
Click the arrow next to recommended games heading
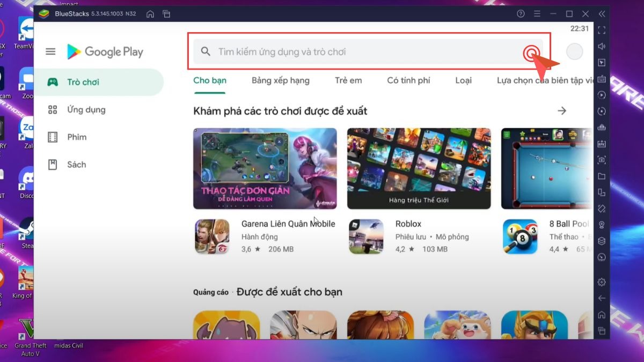point(562,111)
